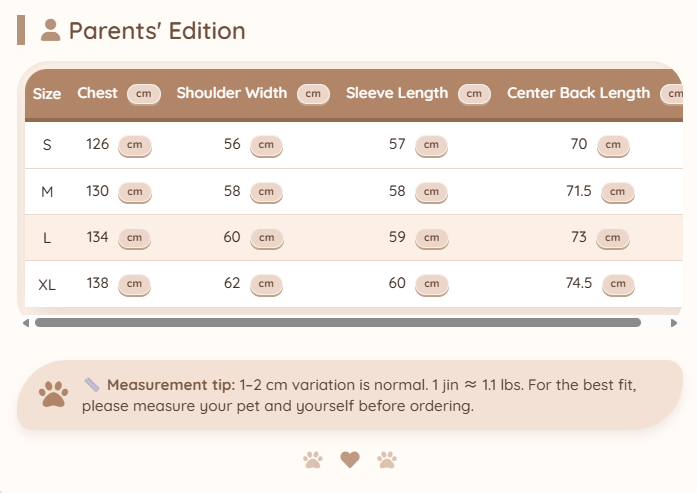The height and width of the screenshot is (493, 697).
Task: Click the ruler icon before Measurement tip
Action: (92, 385)
